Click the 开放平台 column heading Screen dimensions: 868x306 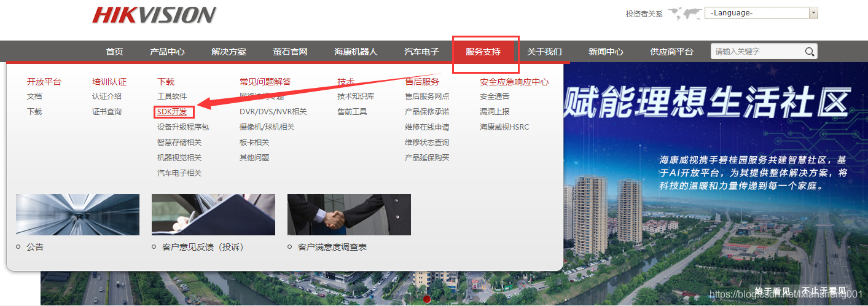click(44, 81)
